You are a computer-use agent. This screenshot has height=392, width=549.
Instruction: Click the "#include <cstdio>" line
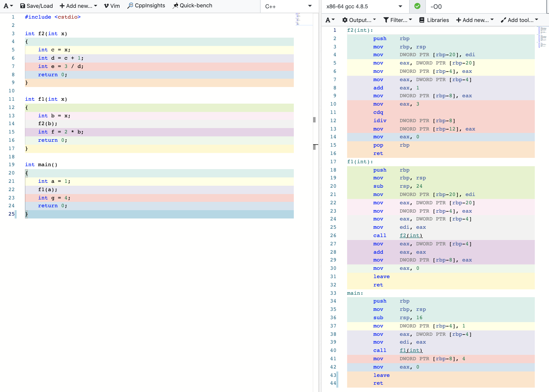point(53,17)
